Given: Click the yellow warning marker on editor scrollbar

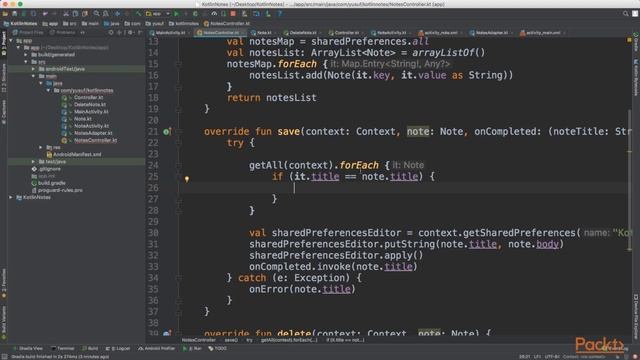Looking at the screenshot, I should click(x=629, y=40).
